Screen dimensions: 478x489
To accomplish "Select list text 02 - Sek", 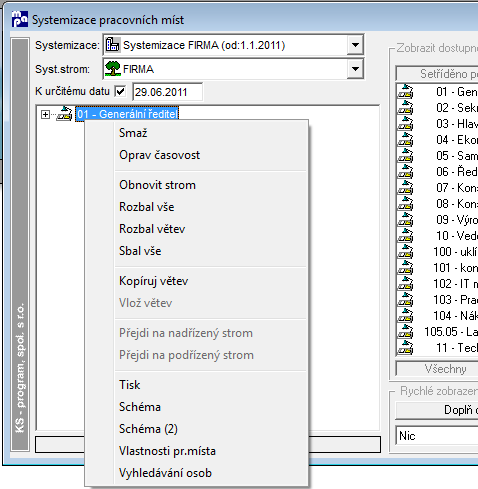I will coord(457,108).
